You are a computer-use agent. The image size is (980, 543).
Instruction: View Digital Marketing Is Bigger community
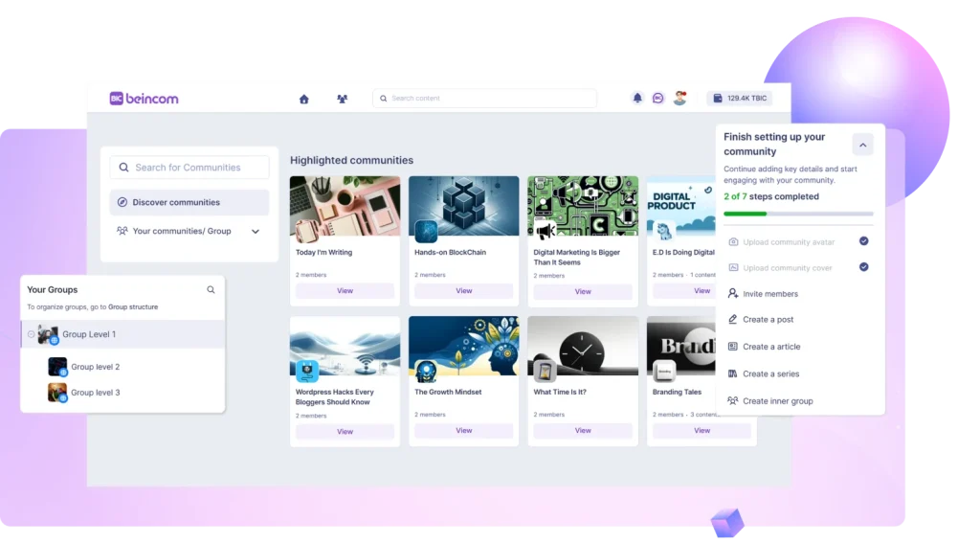click(583, 291)
